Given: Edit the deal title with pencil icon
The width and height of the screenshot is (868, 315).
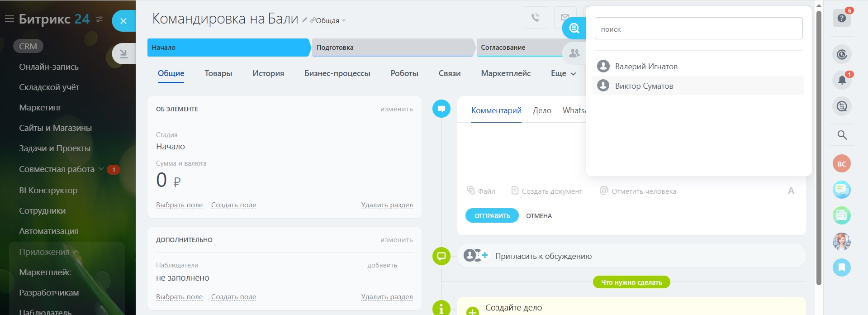Looking at the screenshot, I should (x=304, y=20).
